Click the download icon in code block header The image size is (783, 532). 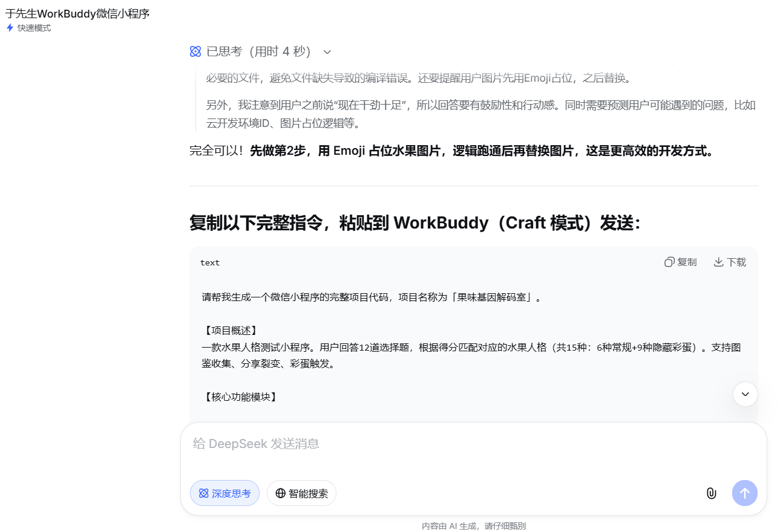[x=719, y=262]
